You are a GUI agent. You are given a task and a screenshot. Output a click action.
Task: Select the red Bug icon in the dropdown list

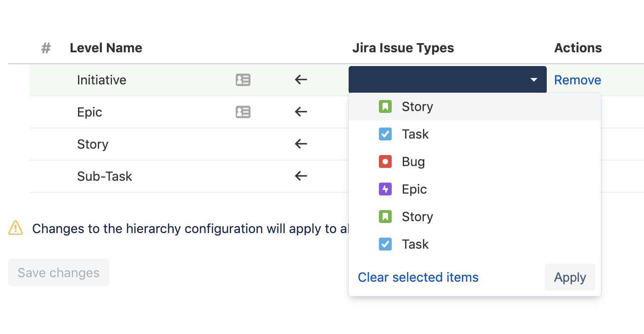tap(385, 161)
